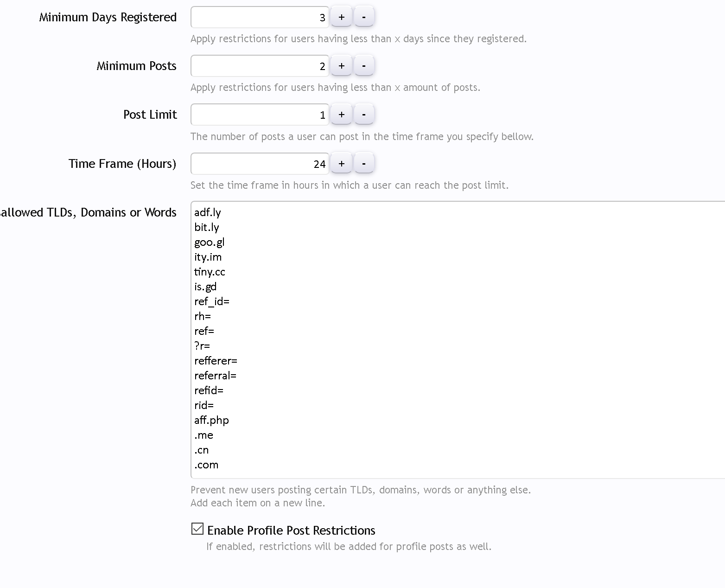
Task: Click the 'refferer=' entry in disallowed list
Action: tap(216, 361)
